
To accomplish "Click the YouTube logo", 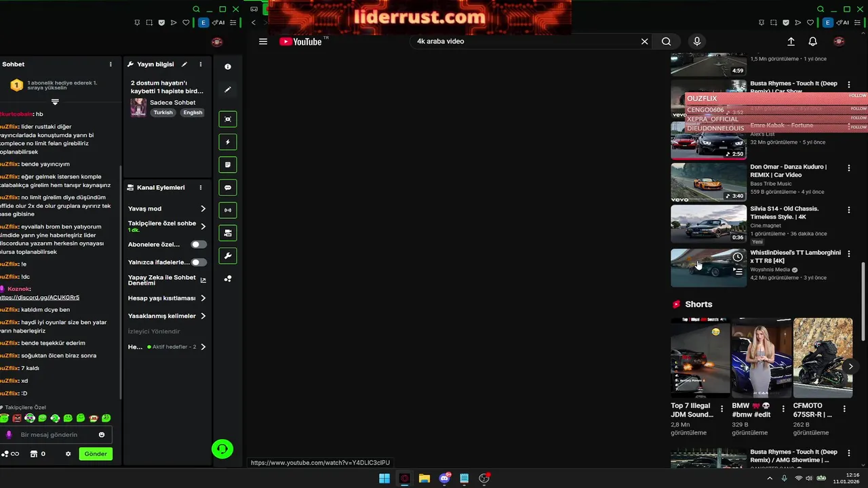I will click(x=300, y=41).
